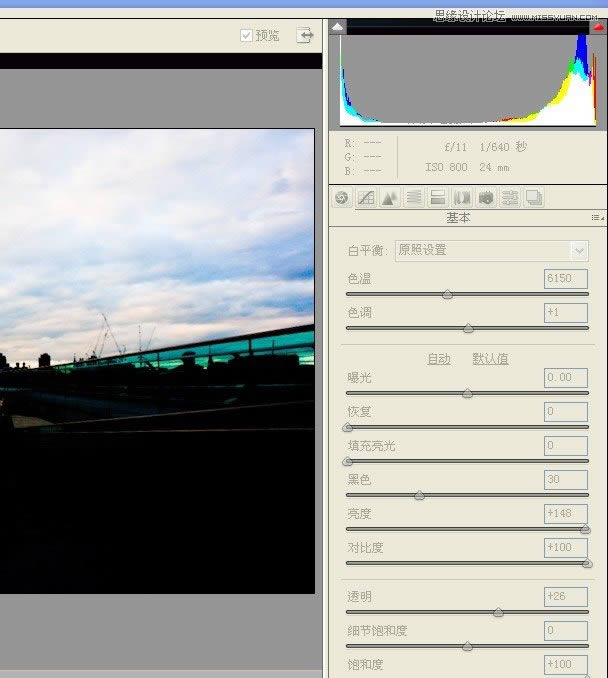
Task: Click the 黑色 blacks value field
Action: tap(566, 480)
